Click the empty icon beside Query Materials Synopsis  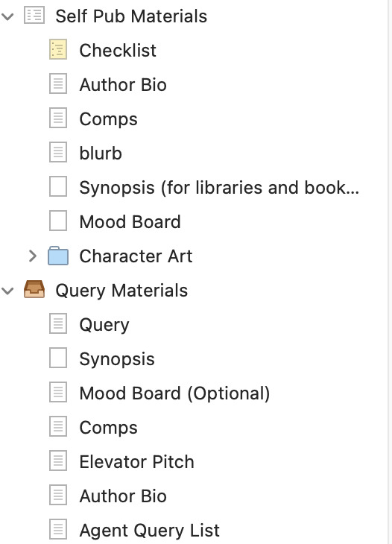[x=58, y=358]
